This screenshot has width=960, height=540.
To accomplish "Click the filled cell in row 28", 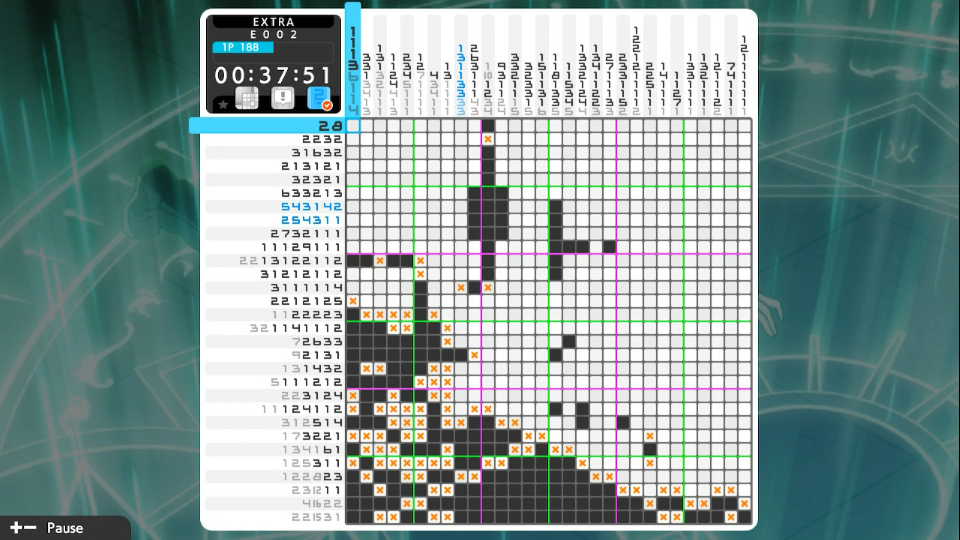I will tap(488, 126).
